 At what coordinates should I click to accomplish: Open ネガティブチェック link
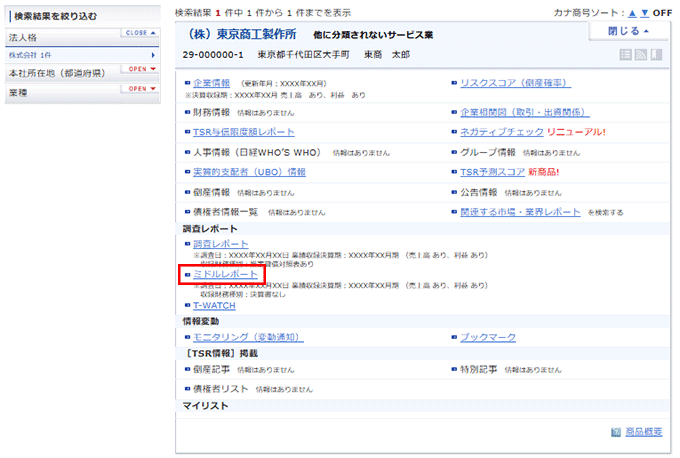[501, 132]
